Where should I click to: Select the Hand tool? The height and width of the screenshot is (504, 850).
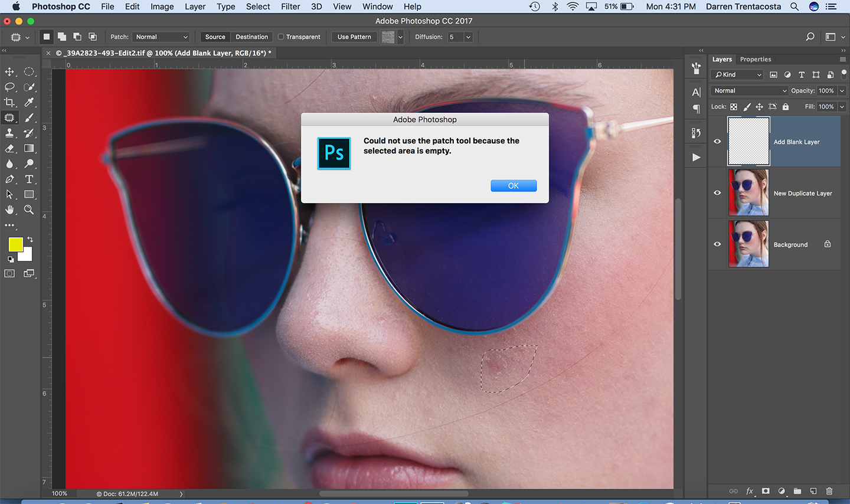click(x=10, y=210)
